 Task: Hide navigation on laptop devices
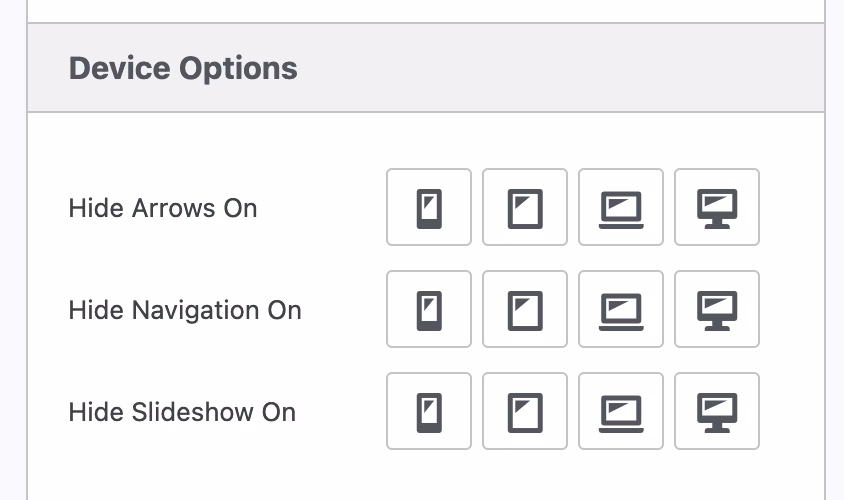tap(621, 309)
